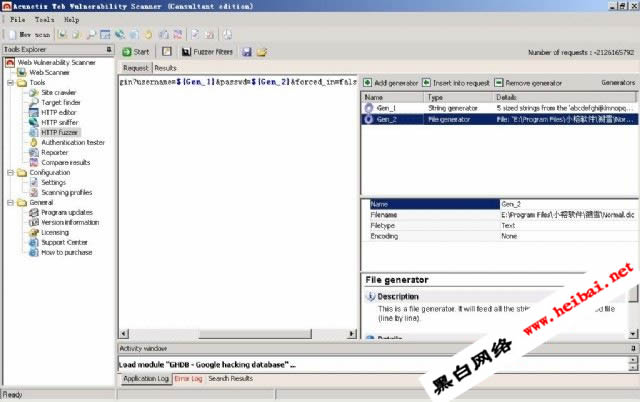
Task: Select Web Scanner in the tree
Action: (x=49, y=73)
